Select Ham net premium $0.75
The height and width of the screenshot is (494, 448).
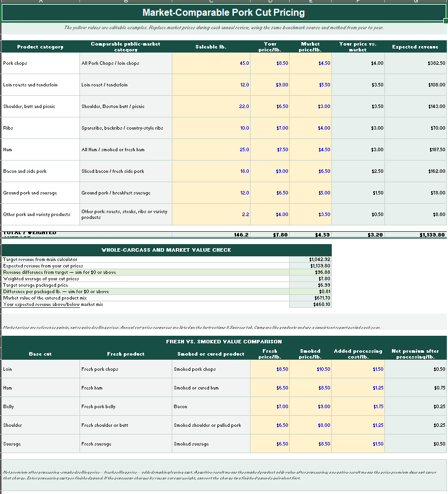point(415,388)
